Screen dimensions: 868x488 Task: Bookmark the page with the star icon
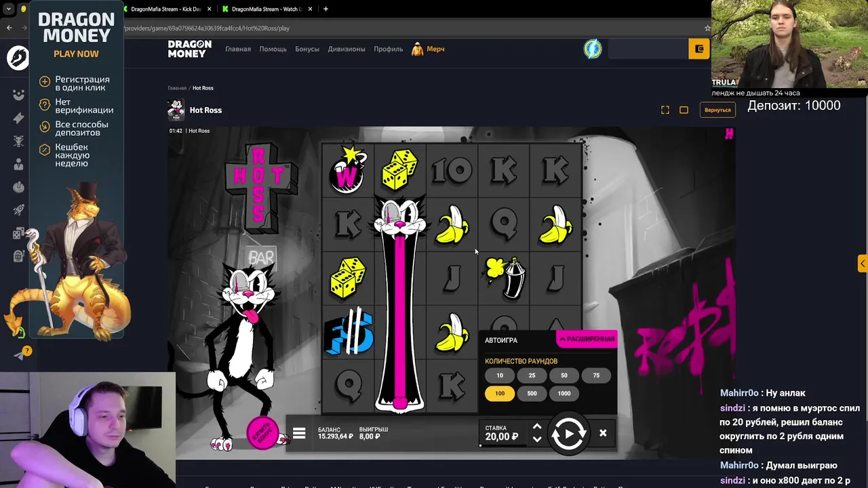coord(707,28)
